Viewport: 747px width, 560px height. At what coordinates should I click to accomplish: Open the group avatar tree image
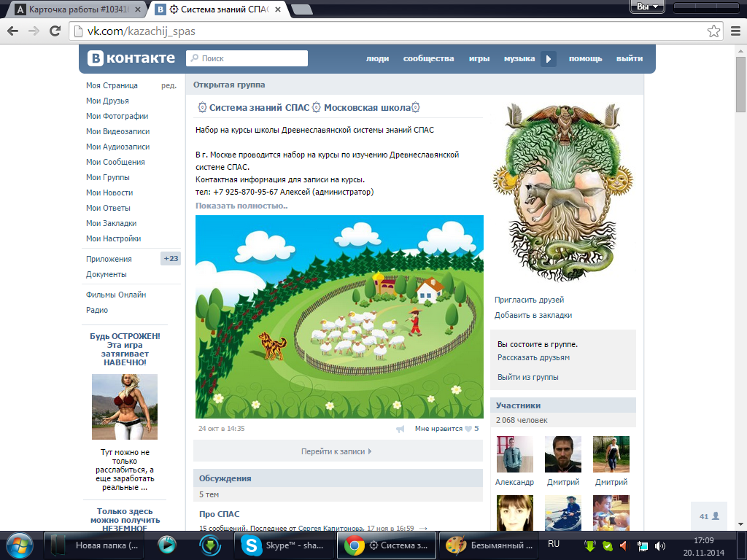[563, 192]
